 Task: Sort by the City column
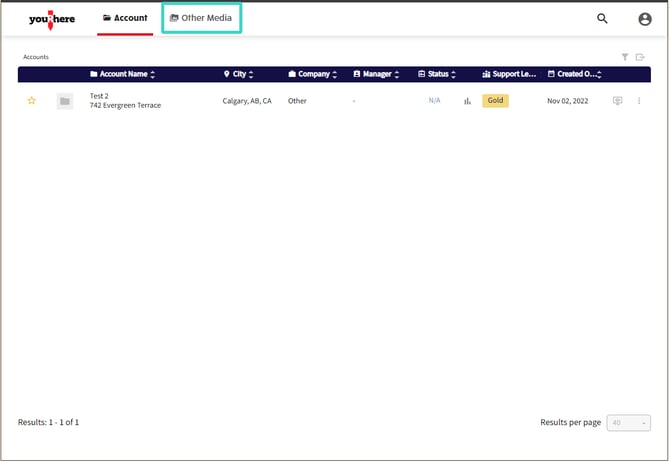[239, 74]
